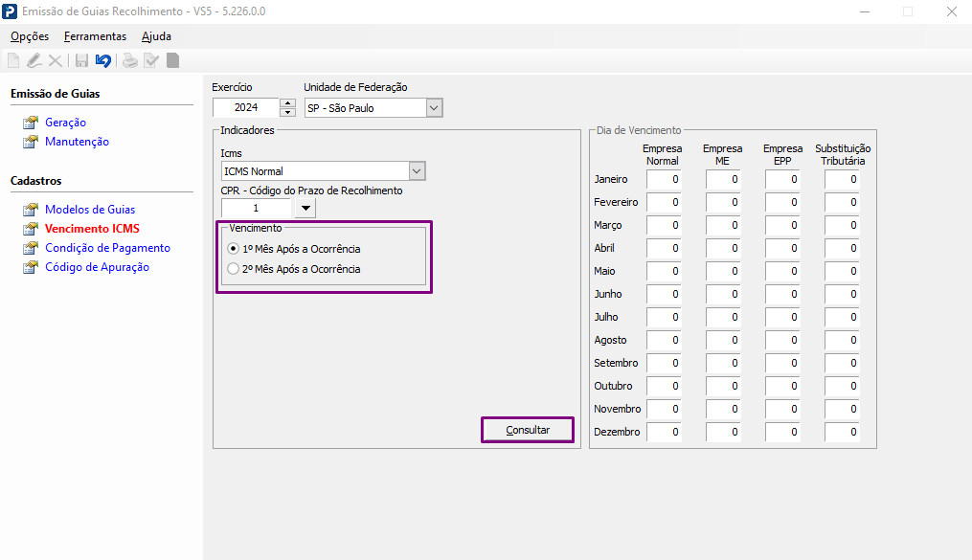
Task: Open the Icms type dropdown
Action: click(418, 171)
